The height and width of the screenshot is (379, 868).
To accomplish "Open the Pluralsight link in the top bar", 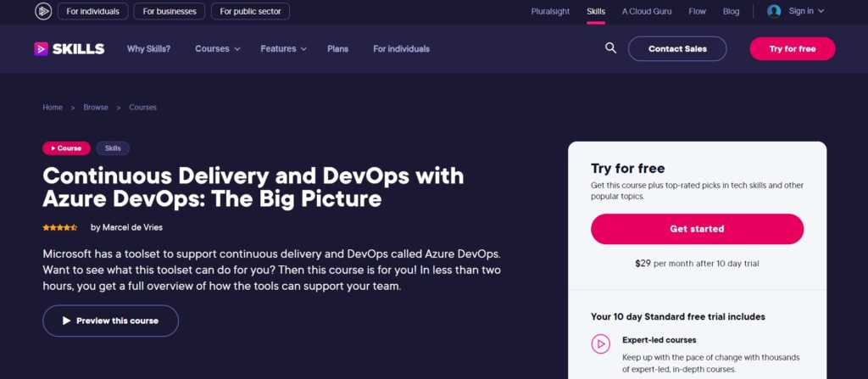I will pyautogui.click(x=550, y=11).
